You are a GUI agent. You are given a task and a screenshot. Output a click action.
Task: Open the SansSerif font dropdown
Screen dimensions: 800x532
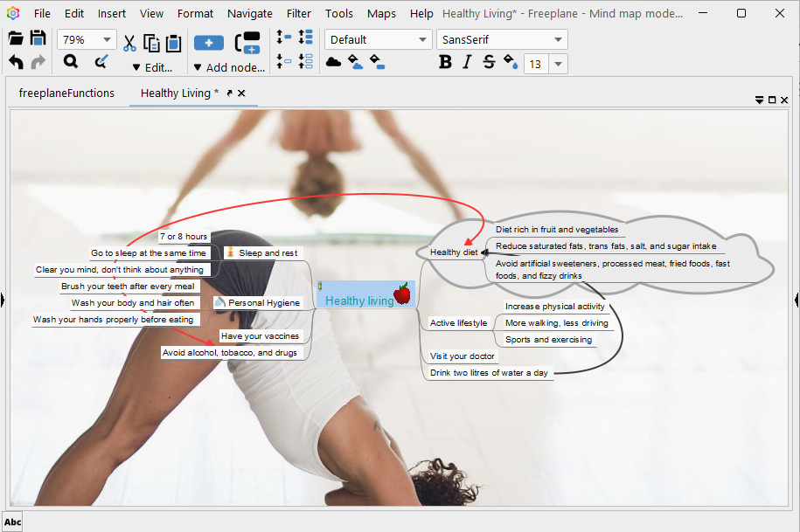558,39
